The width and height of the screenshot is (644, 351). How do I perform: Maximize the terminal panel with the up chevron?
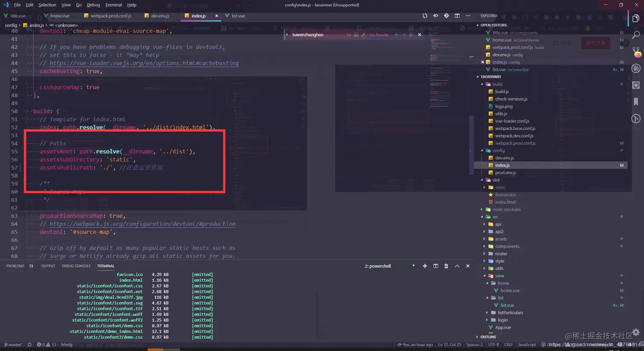click(x=457, y=266)
